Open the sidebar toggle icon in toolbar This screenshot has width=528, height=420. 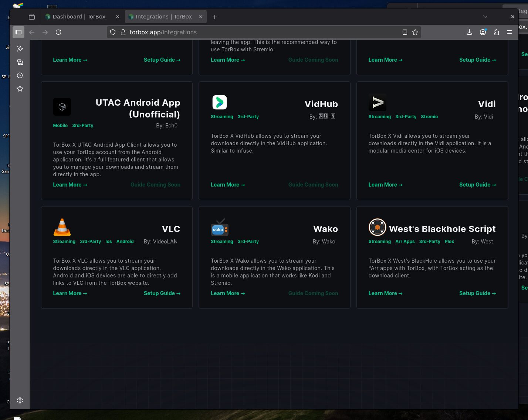pyautogui.click(x=18, y=32)
